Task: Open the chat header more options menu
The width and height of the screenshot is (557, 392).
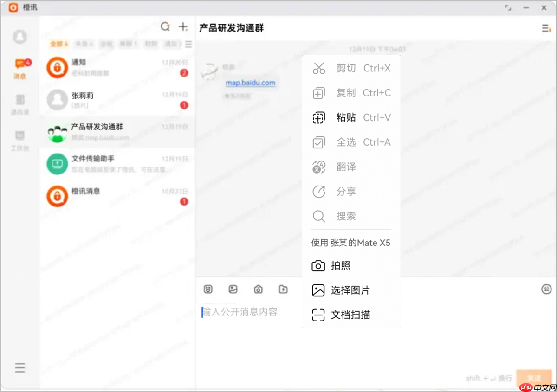Action: coord(546,28)
